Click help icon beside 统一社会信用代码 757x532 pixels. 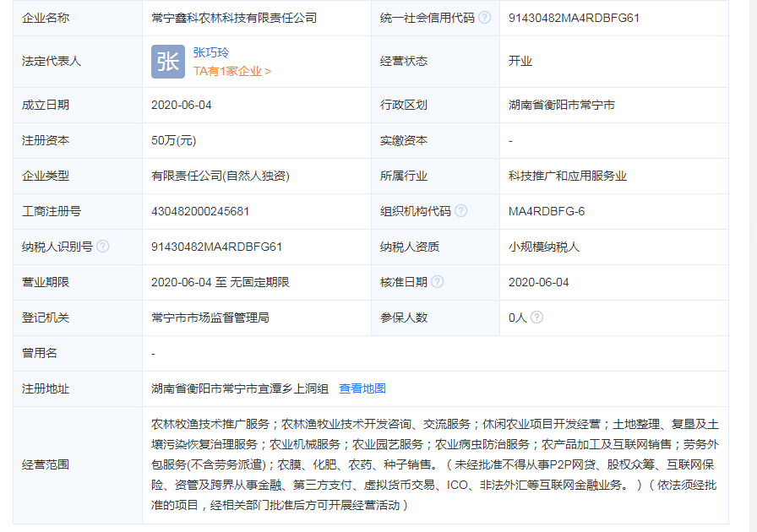pyautogui.click(x=485, y=18)
